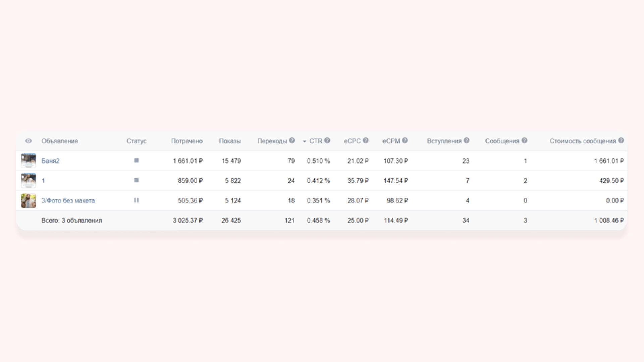The height and width of the screenshot is (362, 644).
Task: Open the Баня2 ad link
Action: [50, 161]
